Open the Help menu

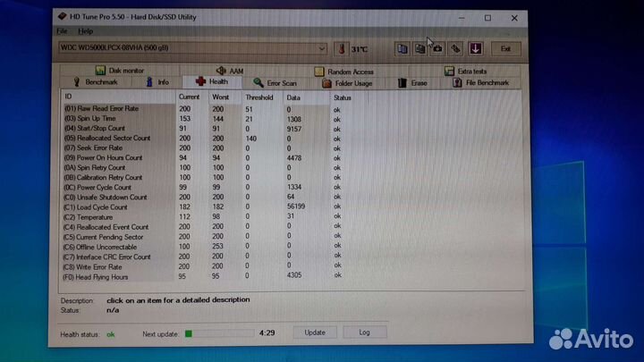(x=86, y=31)
